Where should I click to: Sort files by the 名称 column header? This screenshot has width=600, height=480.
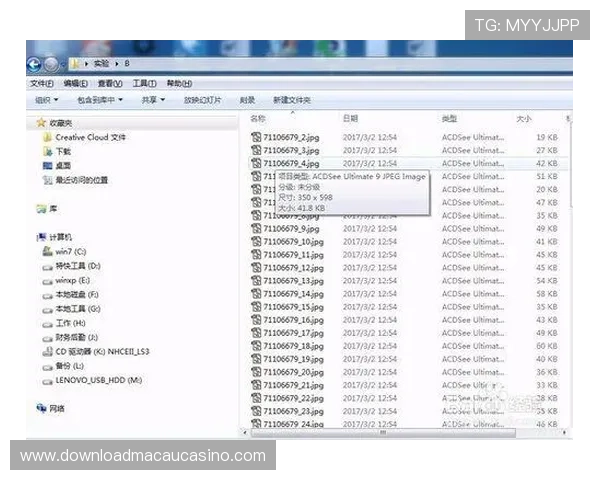click(258, 119)
